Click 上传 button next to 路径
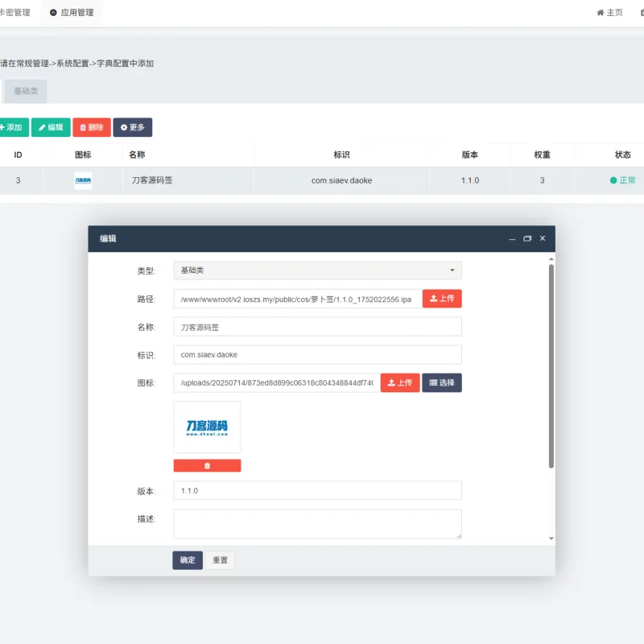644x644 pixels. [x=442, y=299]
